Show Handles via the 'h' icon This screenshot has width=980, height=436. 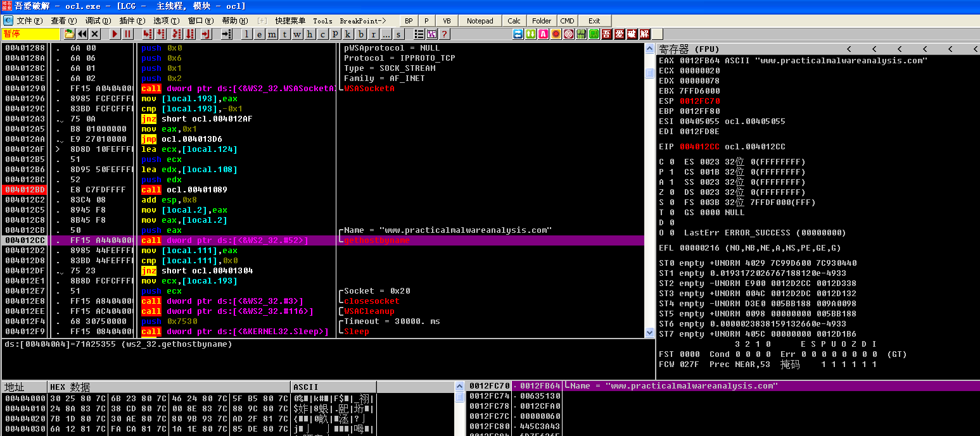[310, 34]
